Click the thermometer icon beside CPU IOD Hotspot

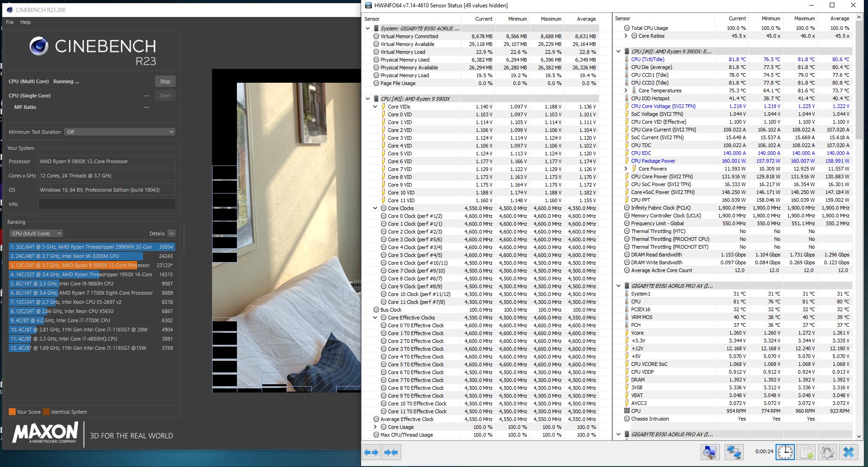coord(627,98)
